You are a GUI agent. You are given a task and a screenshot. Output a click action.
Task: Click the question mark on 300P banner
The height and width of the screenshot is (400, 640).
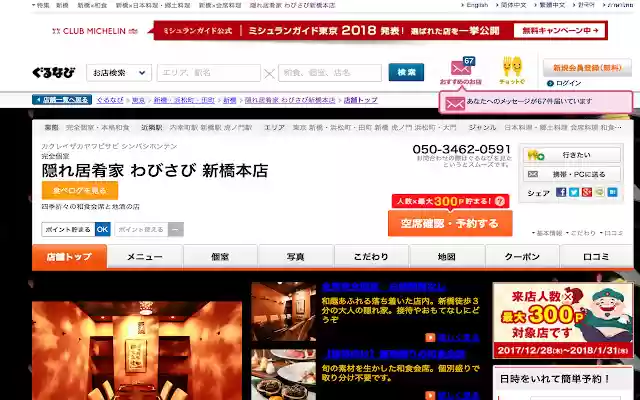(500, 201)
